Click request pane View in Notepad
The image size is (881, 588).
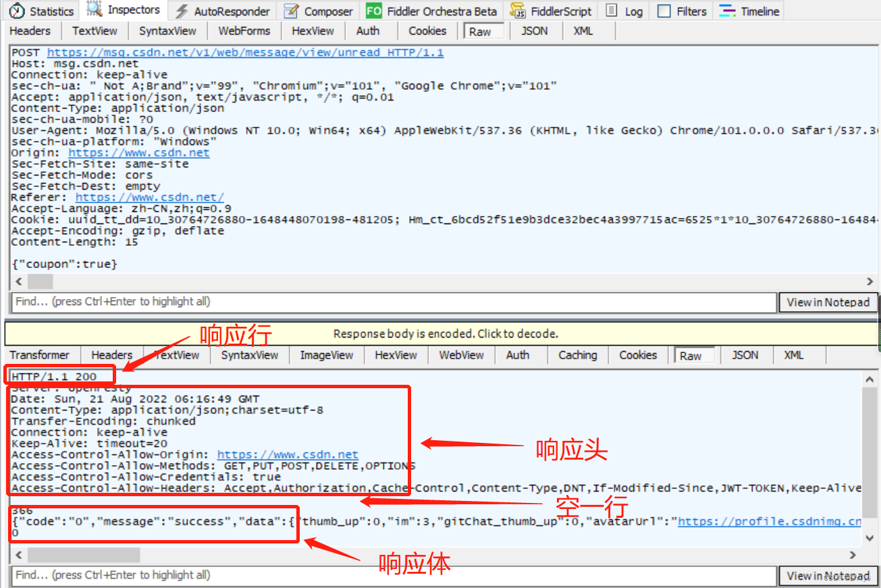(x=828, y=302)
